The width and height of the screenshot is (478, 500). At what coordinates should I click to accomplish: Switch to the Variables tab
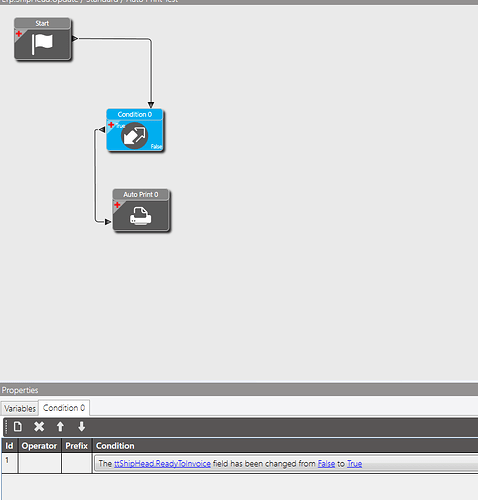point(20,408)
